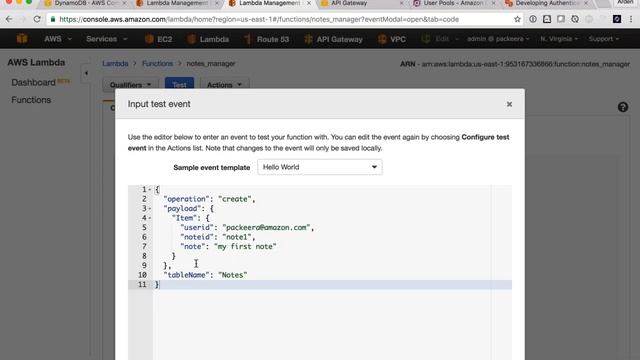The height and width of the screenshot is (360, 640).
Task: Open API Gateway shortcut in navbar
Action: point(333,39)
